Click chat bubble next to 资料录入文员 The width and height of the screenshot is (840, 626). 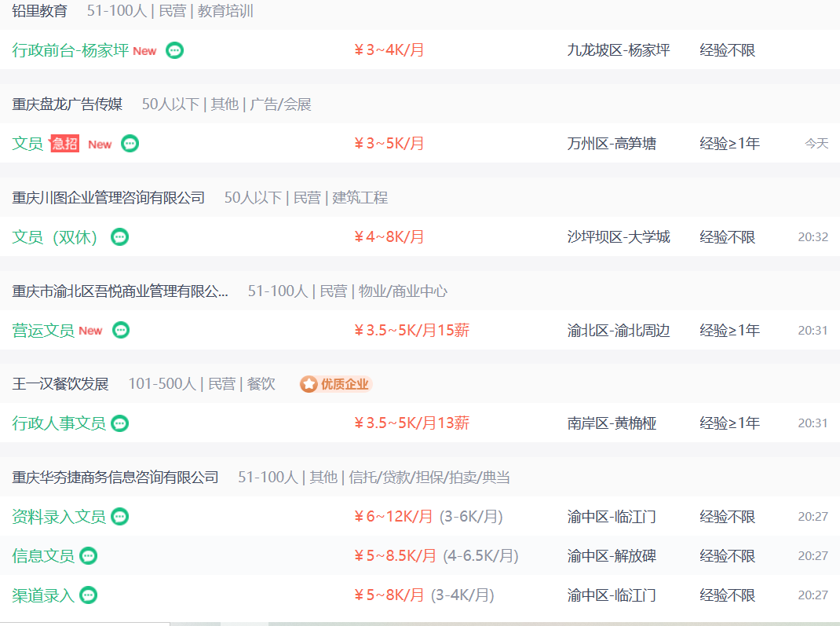119,517
